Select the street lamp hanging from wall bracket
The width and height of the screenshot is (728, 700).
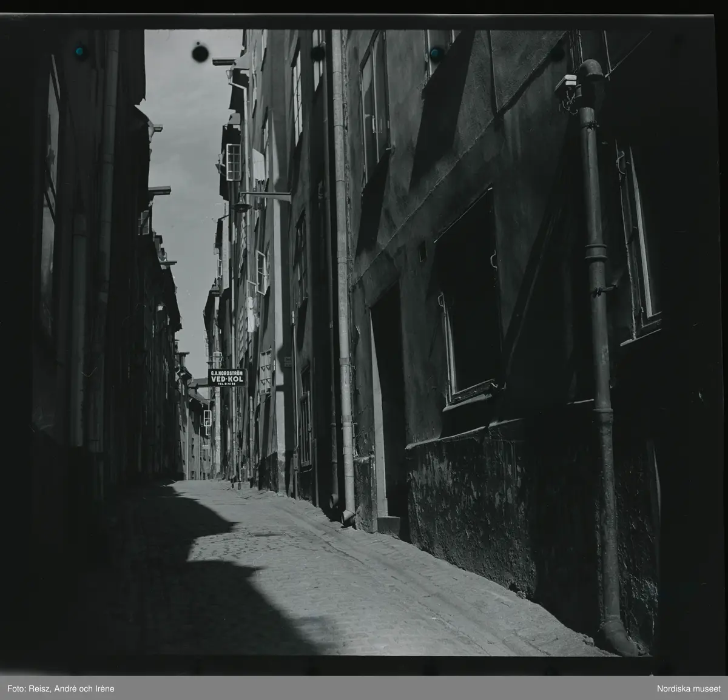(241, 206)
